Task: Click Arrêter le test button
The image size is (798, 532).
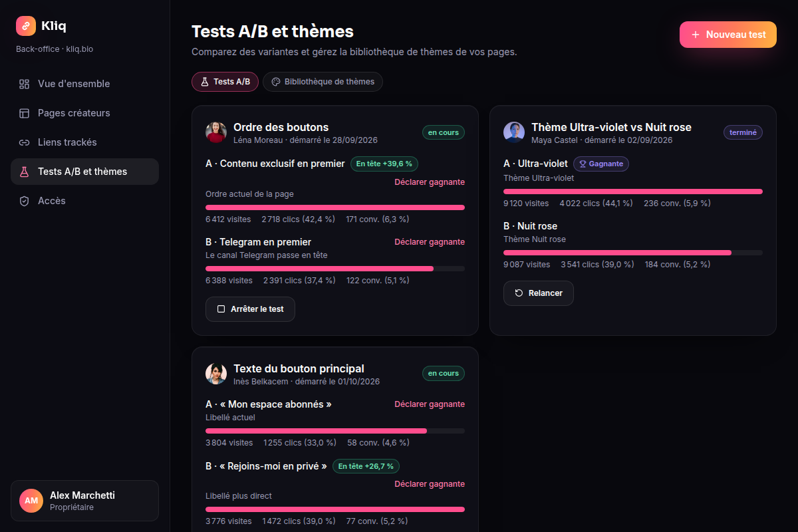Action: (250, 309)
